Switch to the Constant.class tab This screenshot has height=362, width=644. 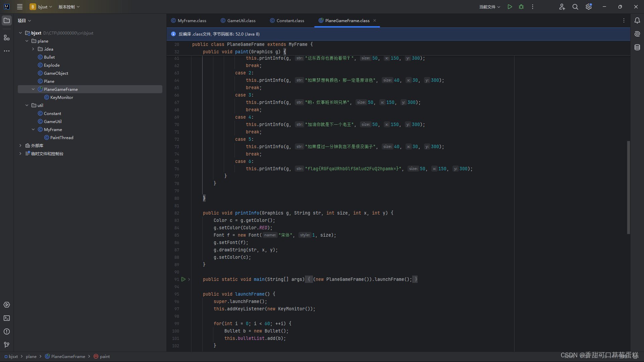290,21
